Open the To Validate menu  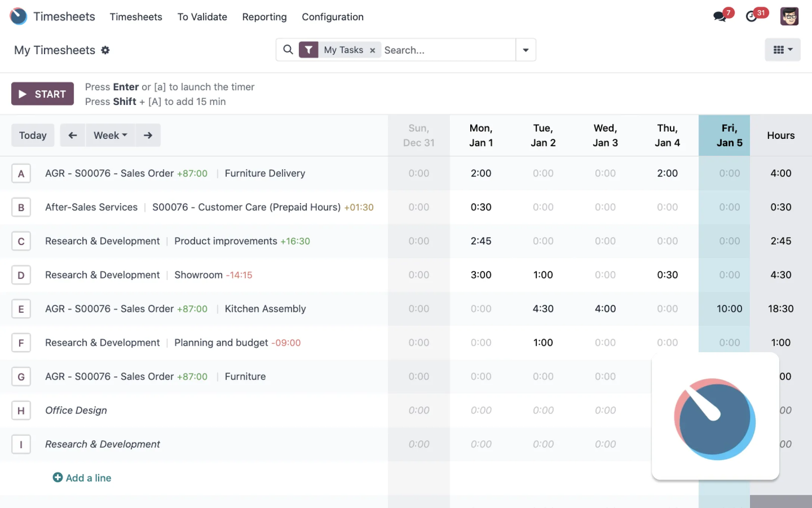point(202,17)
